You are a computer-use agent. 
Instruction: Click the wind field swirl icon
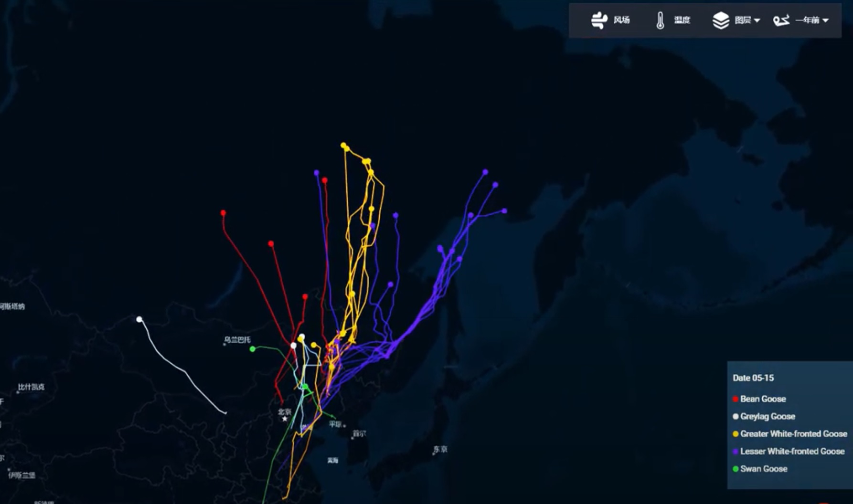point(599,20)
